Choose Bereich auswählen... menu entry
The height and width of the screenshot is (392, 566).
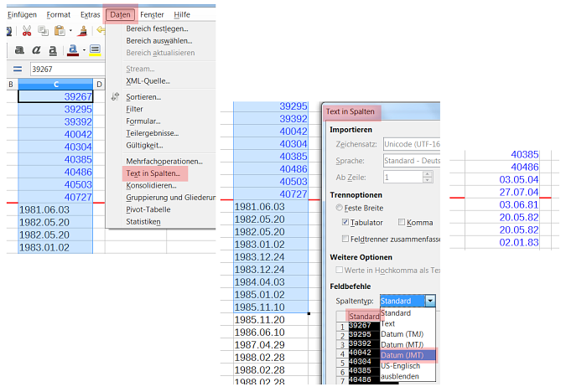[x=159, y=41]
